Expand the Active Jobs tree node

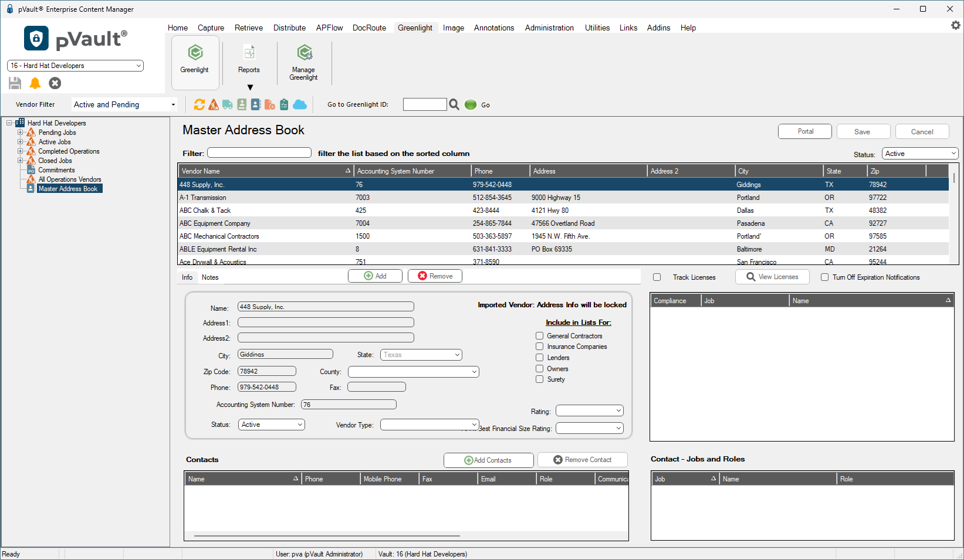tap(21, 142)
